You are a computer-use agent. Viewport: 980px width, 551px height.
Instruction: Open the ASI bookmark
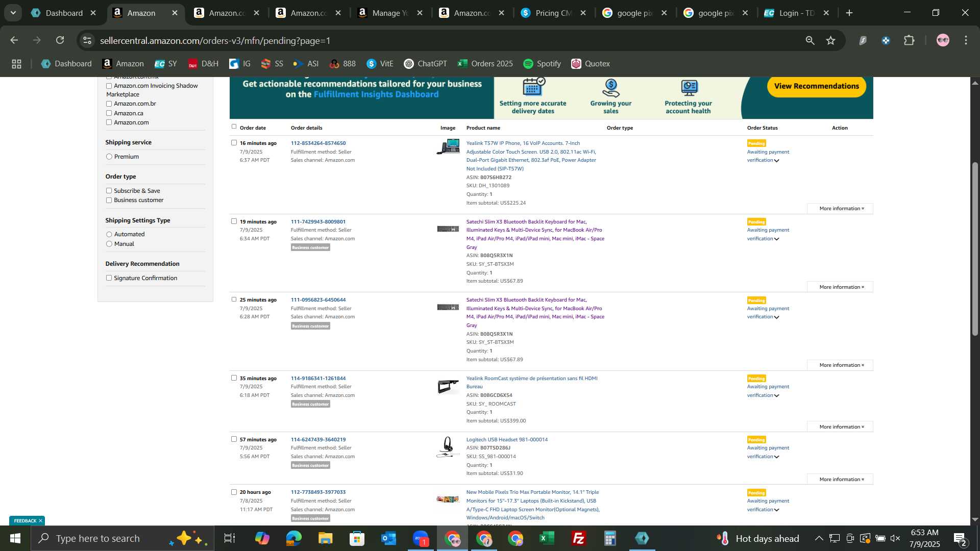[306, 64]
